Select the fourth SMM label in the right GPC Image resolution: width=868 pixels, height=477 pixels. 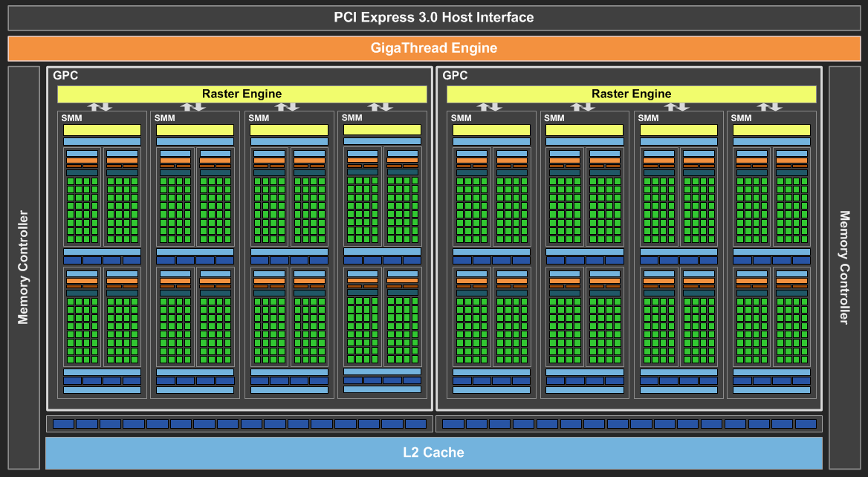click(741, 118)
